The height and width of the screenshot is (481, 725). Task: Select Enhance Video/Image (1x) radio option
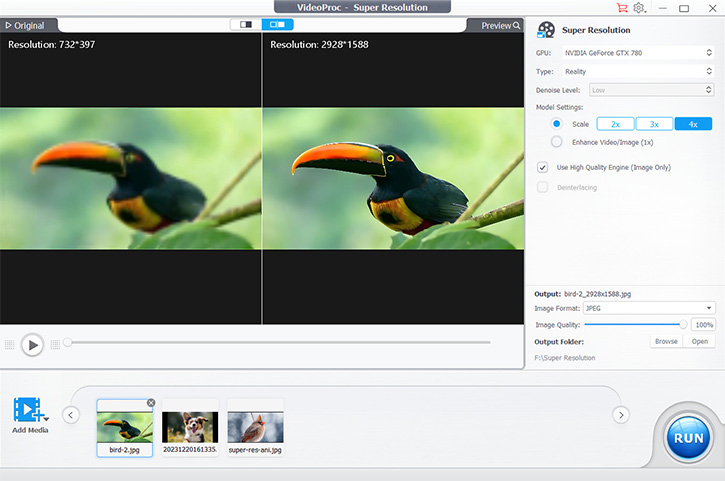coord(557,142)
